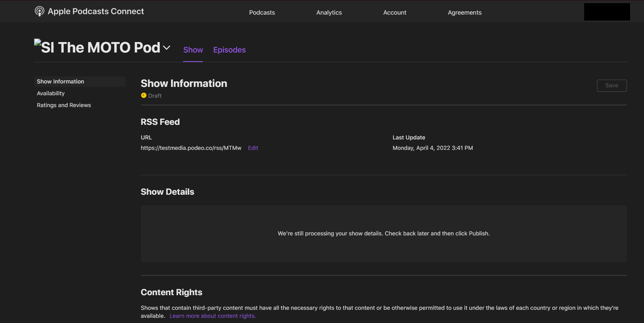Image resolution: width=644 pixels, height=323 pixels.
Task: Click the still processing show details message
Action: (384, 234)
